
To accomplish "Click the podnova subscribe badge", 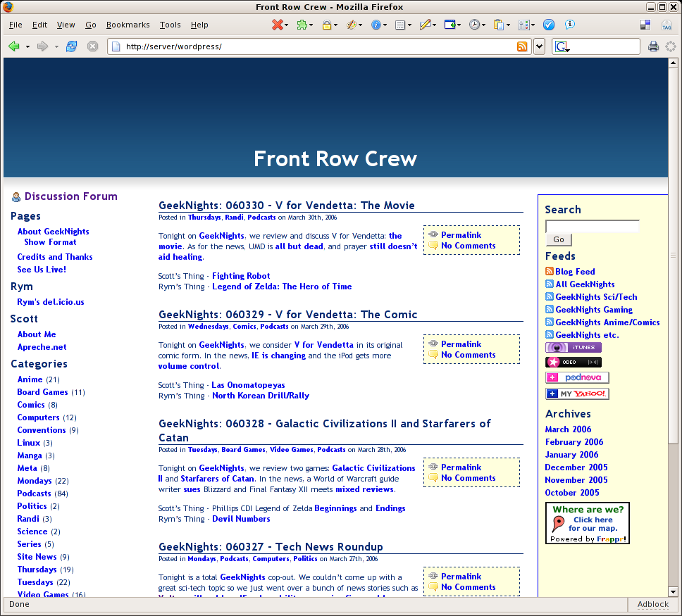I will click(x=577, y=377).
